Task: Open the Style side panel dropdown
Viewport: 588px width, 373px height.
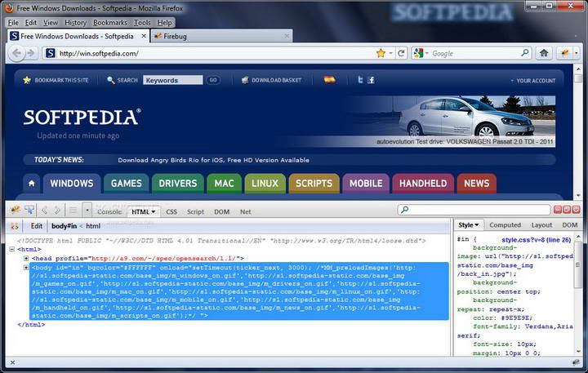Action: tap(469, 225)
